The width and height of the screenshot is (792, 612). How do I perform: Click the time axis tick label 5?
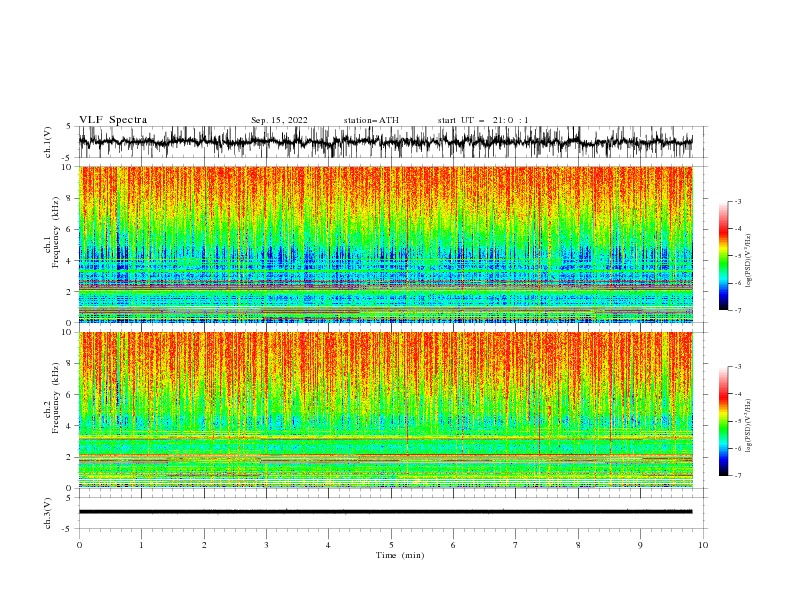pyautogui.click(x=391, y=545)
